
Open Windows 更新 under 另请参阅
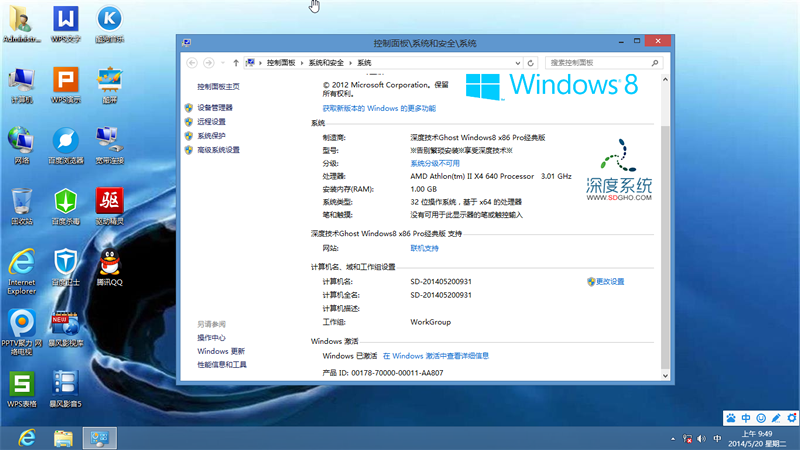coord(221,351)
